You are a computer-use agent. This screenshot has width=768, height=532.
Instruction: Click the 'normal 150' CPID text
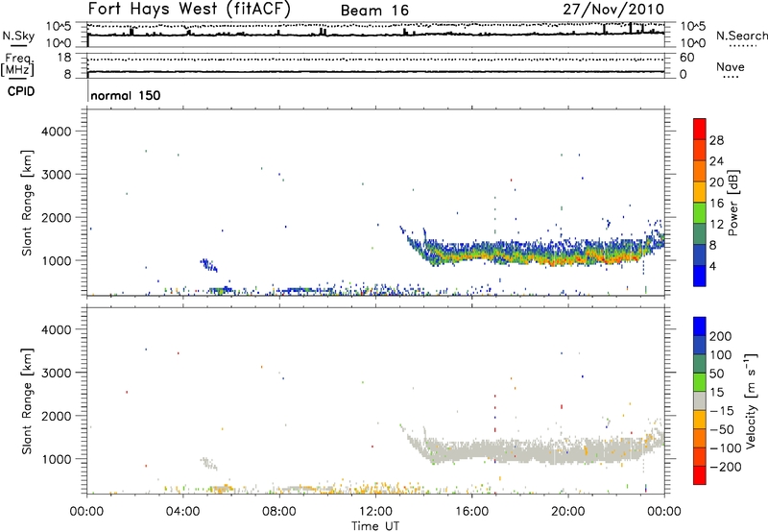(126, 95)
